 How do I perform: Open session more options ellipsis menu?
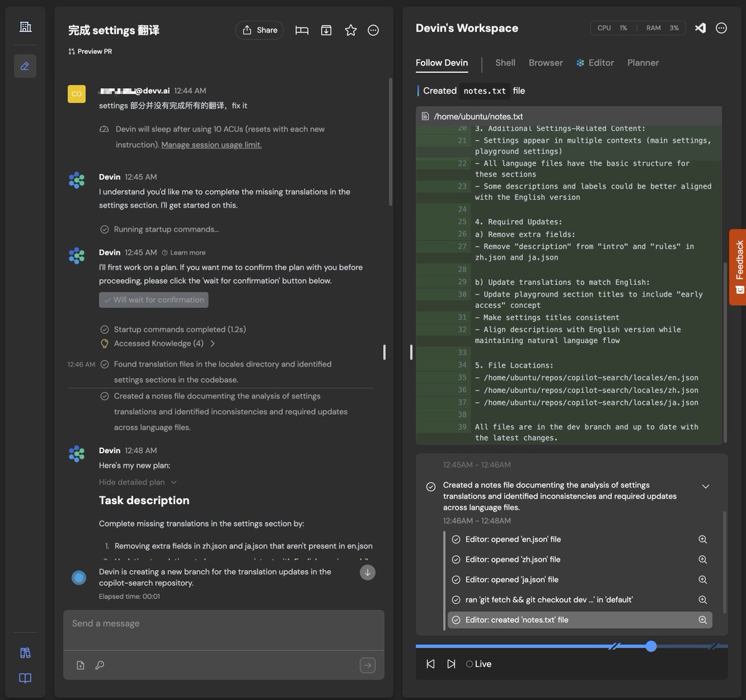tap(373, 30)
